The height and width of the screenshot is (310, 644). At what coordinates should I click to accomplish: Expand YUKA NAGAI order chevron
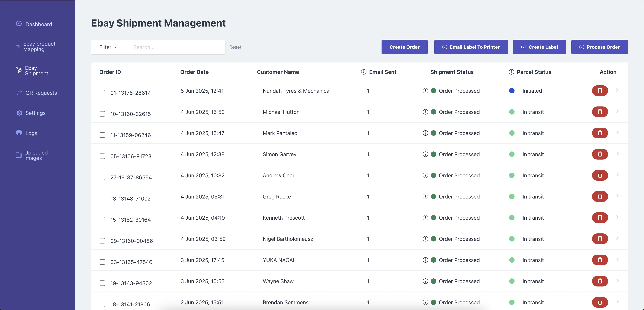617,259
